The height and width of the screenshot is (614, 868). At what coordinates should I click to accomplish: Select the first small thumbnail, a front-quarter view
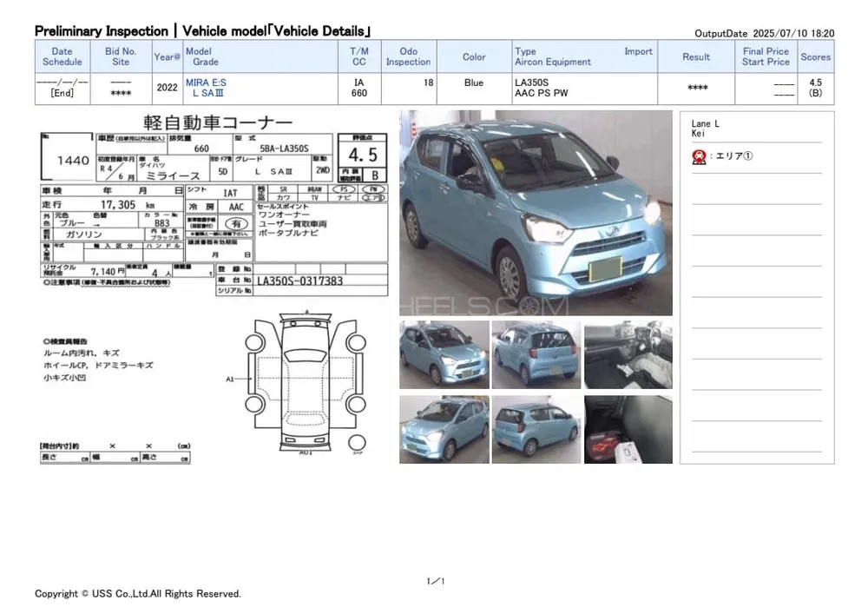click(x=444, y=354)
